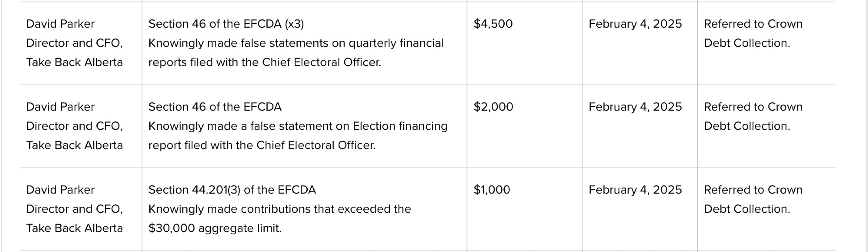This screenshot has height=252, width=868.
Task: Click 'Take Back Alberta' in third row
Action: pos(75,229)
